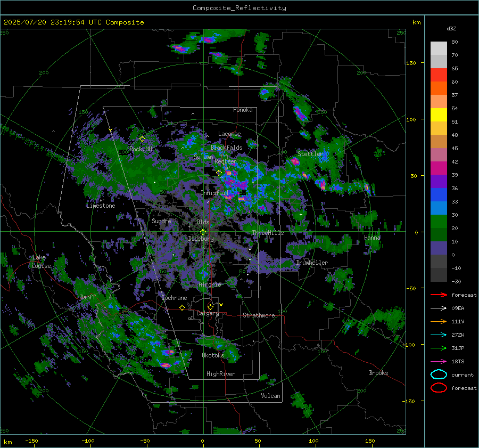Click the -30 dBZ legend value
This screenshot has width=479, height=448.
(x=456, y=281)
